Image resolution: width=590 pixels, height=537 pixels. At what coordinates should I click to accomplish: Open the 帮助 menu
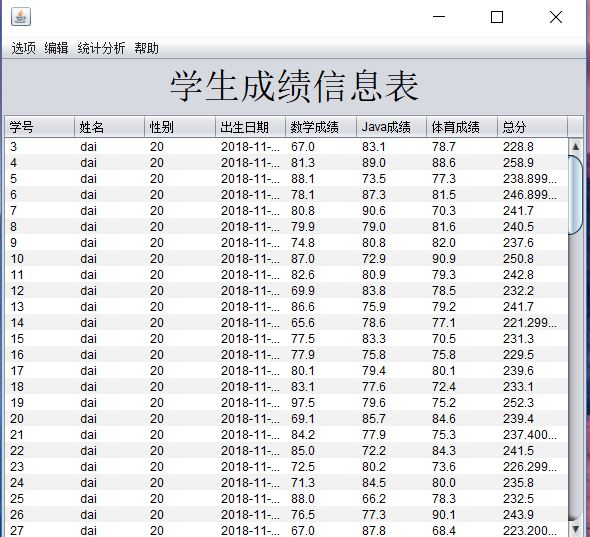pyautogui.click(x=146, y=48)
